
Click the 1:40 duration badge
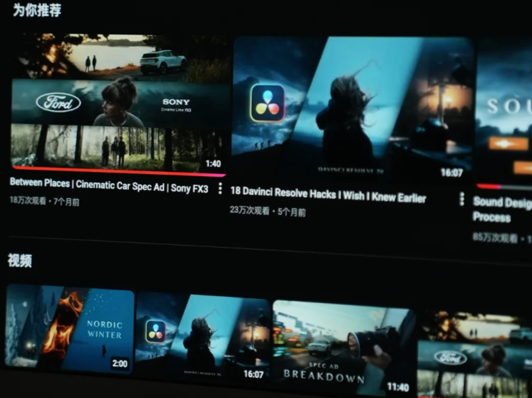pyautogui.click(x=213, y=164)
